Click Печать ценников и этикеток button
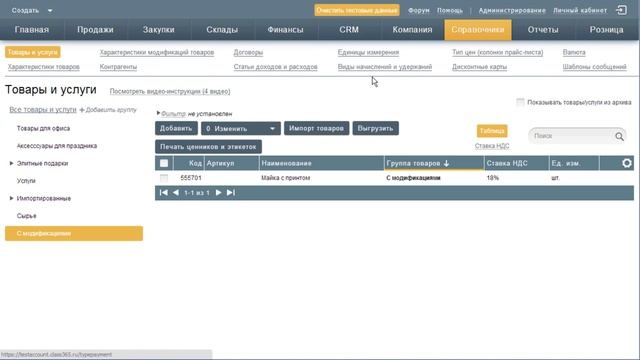Screen dimensions: 640x360 (x=208, y=147)
